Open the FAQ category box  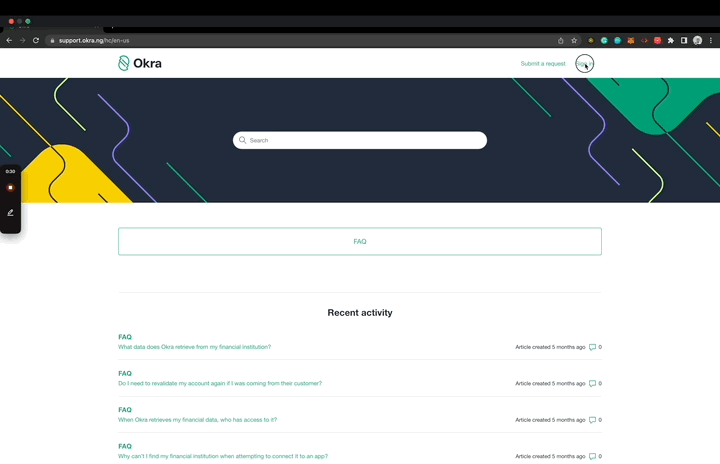click(360, 241)
